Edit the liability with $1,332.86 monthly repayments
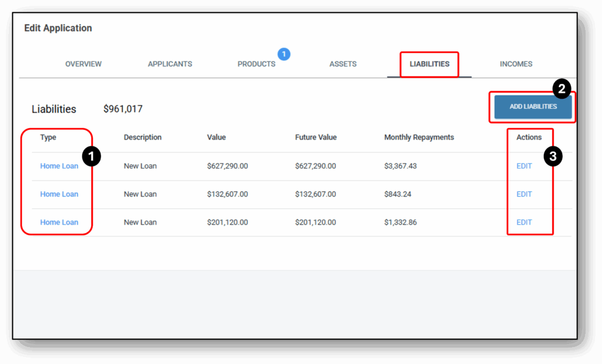The width and height of the screenshot is (602, 364). pyautogui.click(x=524, y=223)
